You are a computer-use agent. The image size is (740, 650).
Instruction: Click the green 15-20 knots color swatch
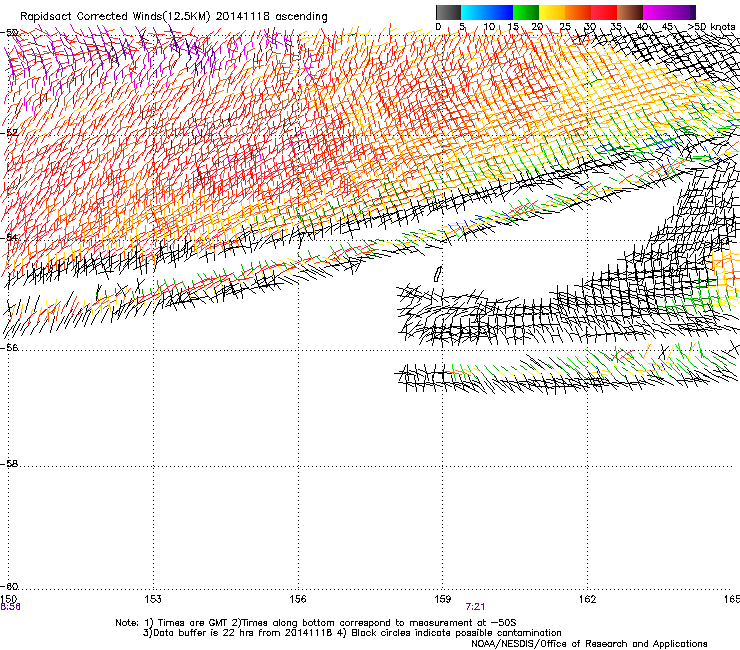point(526,12)
